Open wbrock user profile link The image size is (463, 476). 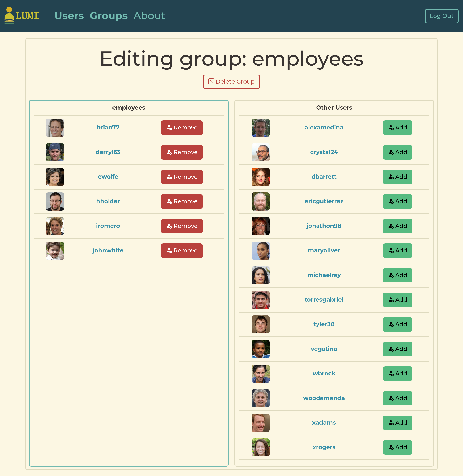tap(324, 373)
